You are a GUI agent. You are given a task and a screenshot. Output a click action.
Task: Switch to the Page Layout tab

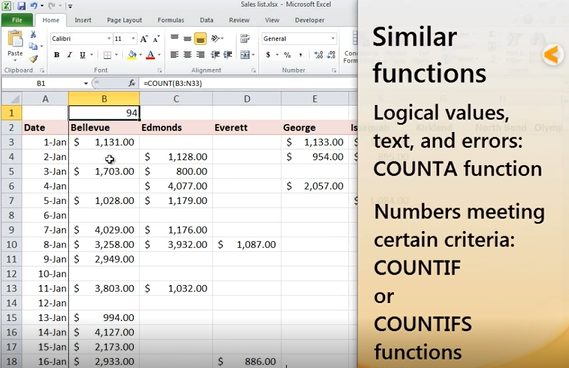(124, 20)
